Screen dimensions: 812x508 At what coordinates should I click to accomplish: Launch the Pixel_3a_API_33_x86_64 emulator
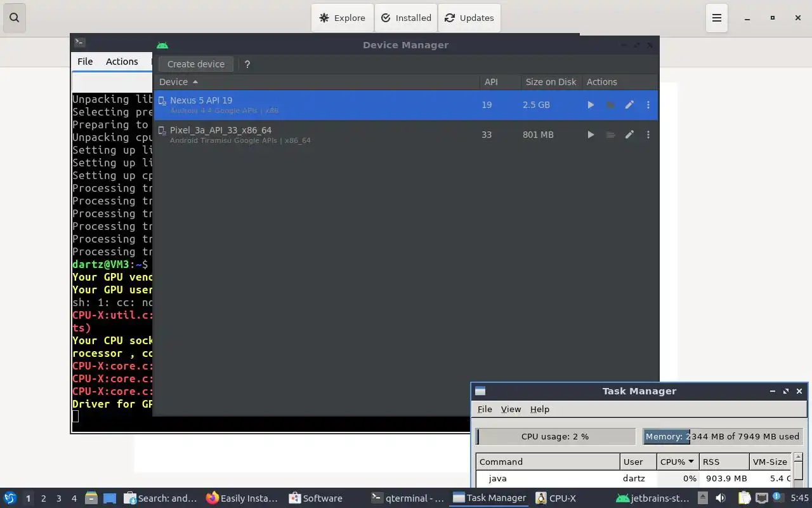pyautogui.click(x=591, y=135)
